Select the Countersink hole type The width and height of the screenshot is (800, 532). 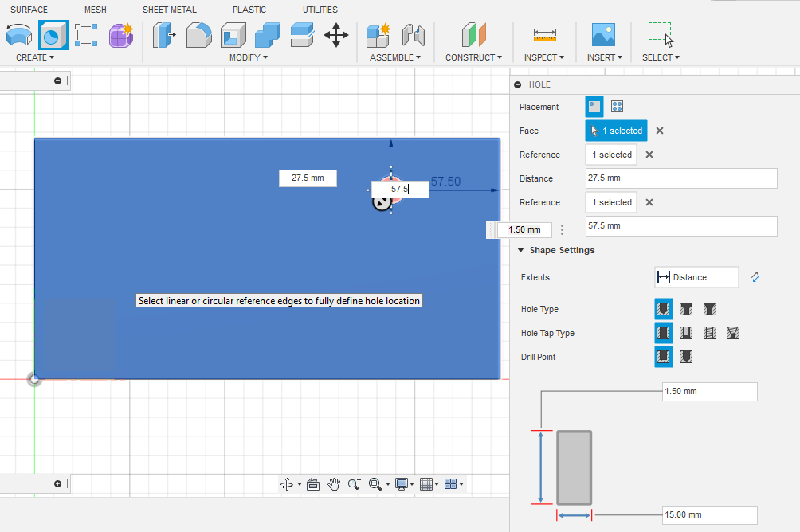tap(709, 309)
